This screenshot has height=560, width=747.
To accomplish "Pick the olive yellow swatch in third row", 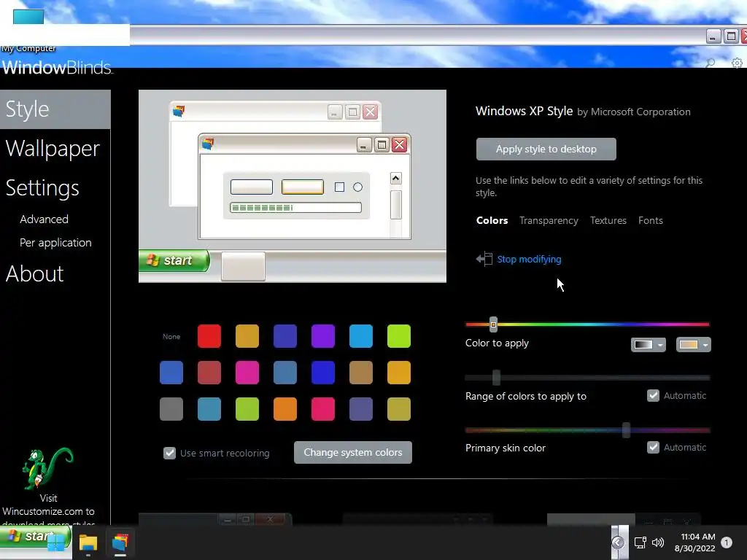I will click(399, 409).
